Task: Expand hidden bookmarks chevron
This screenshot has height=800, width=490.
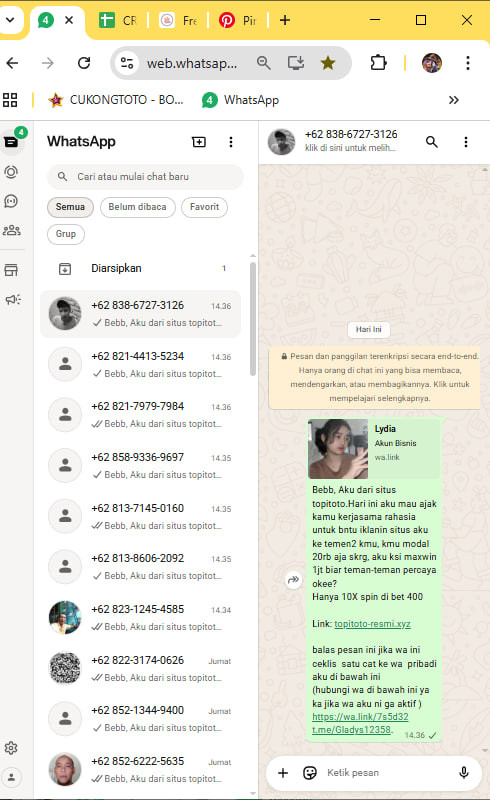Action: click(x=453, y=99)
